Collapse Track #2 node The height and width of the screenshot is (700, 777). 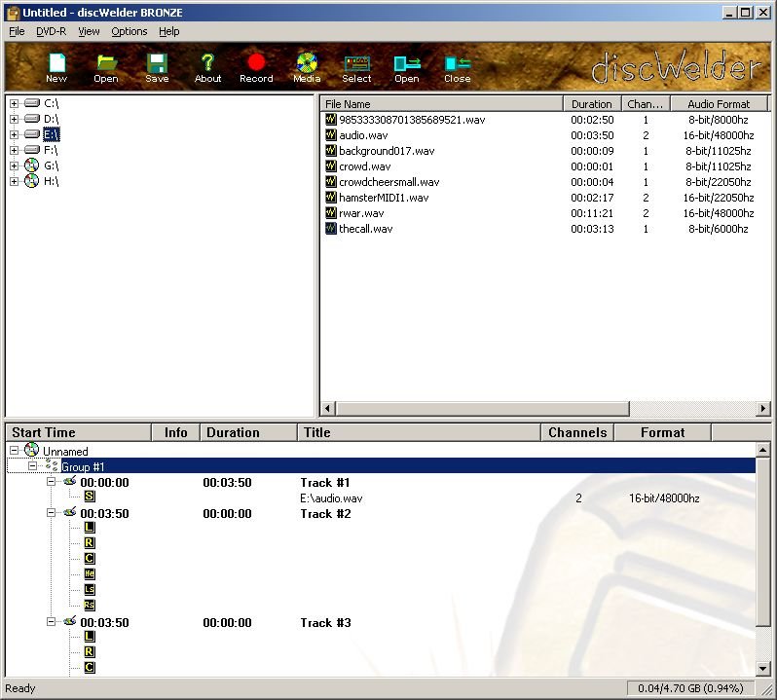(x=51, y=513)
